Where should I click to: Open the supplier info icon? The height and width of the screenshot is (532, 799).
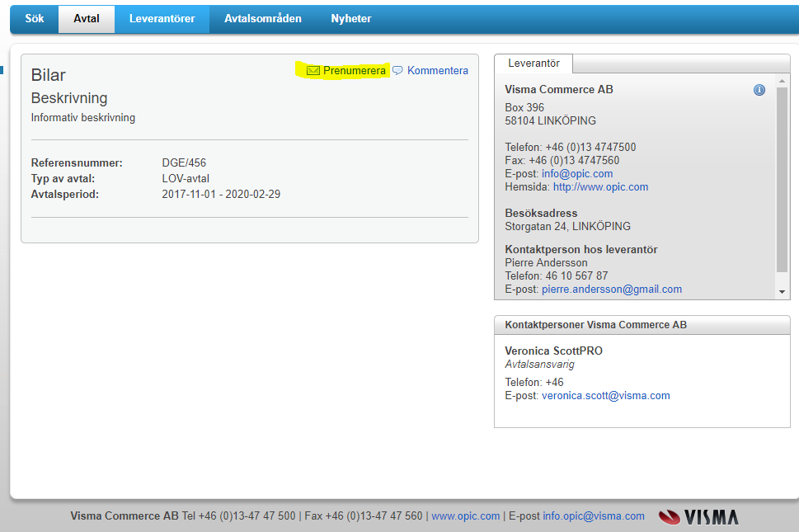coord(759,90)
